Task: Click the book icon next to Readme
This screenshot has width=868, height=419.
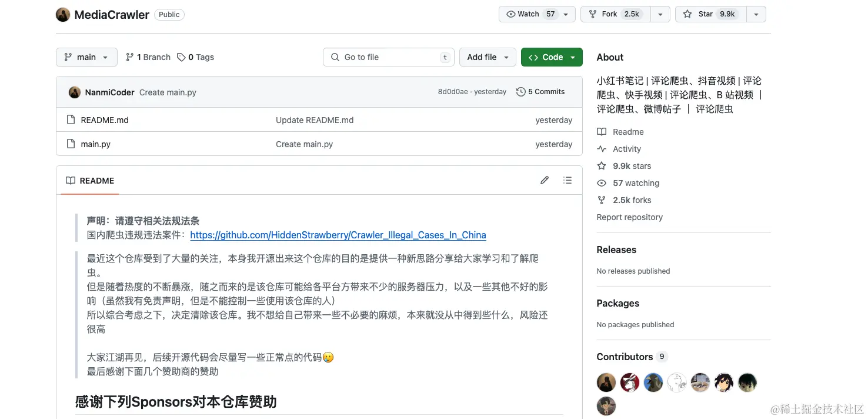Action: (x=602, y=132)
